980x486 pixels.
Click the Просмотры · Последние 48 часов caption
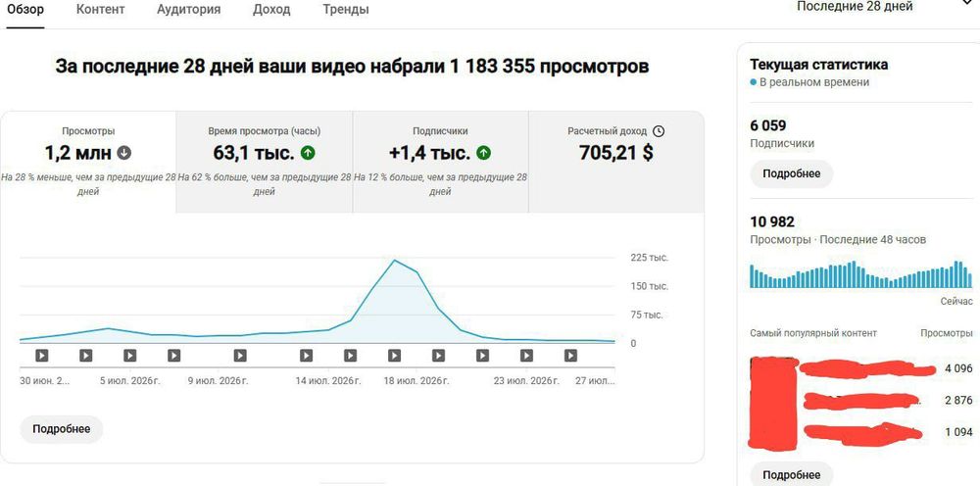point(838,240)
